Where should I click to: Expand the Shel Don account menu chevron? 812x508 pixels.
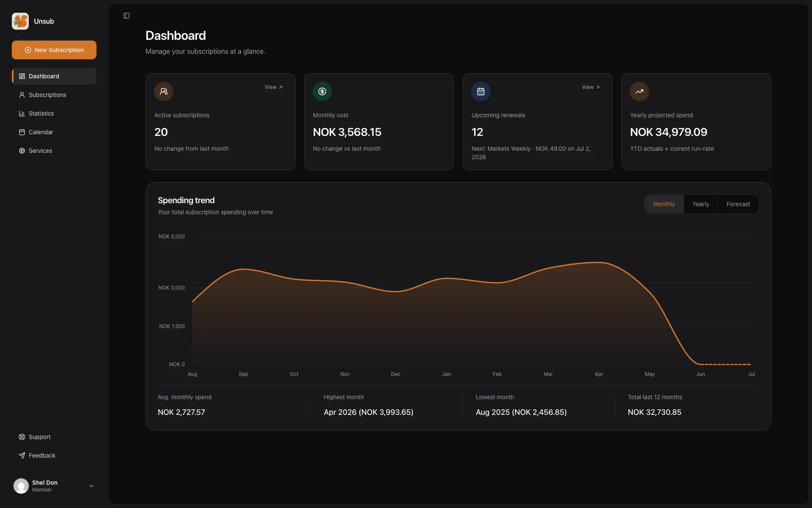(91, 486)
